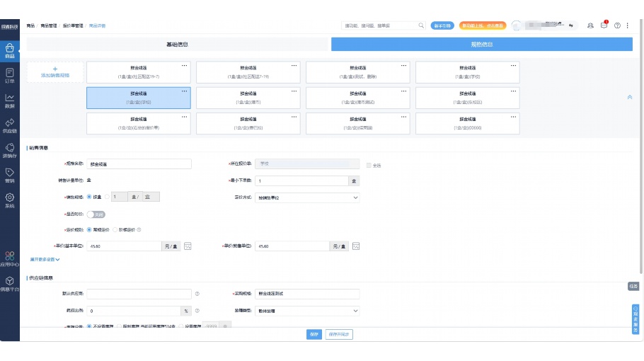The image size is (644, 361).
Task: Check the 全选 checkbox
Action: 369,165
